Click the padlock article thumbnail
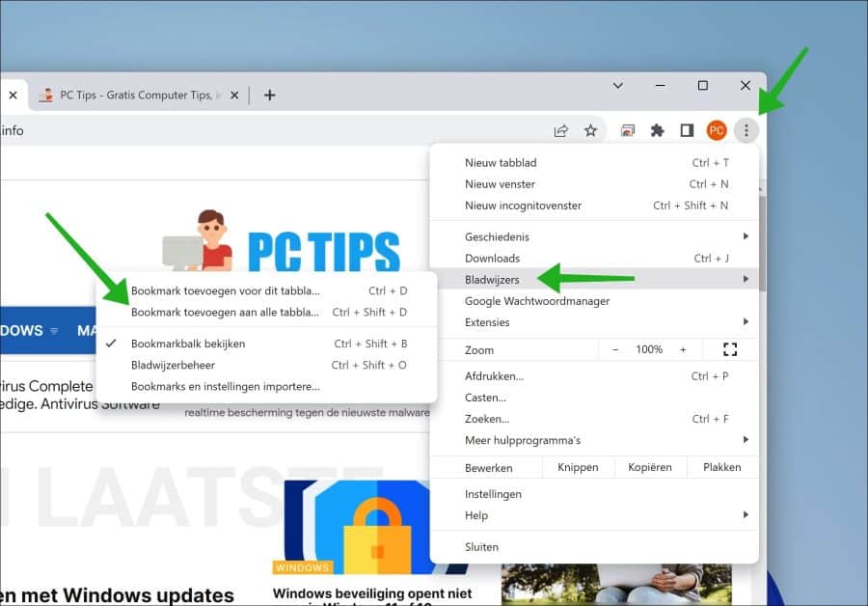This screenshot has width=868, height=606. [357, 527]
